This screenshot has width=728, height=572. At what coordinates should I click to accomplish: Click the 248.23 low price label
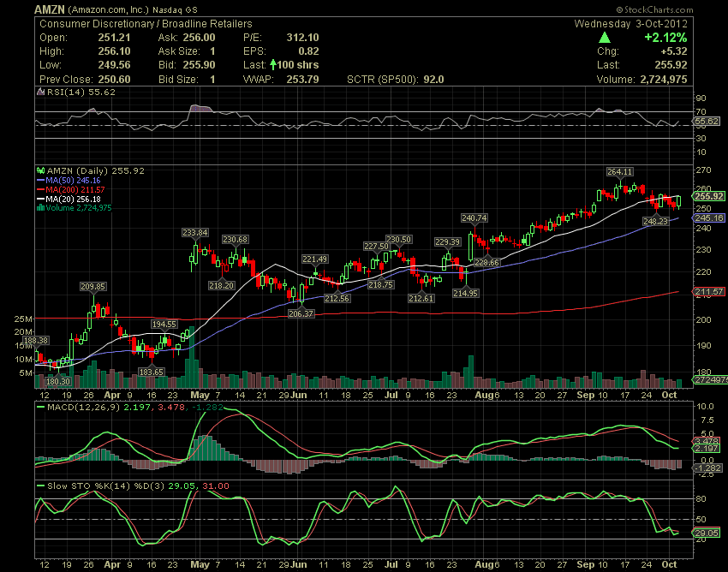(x=655, y=222)
